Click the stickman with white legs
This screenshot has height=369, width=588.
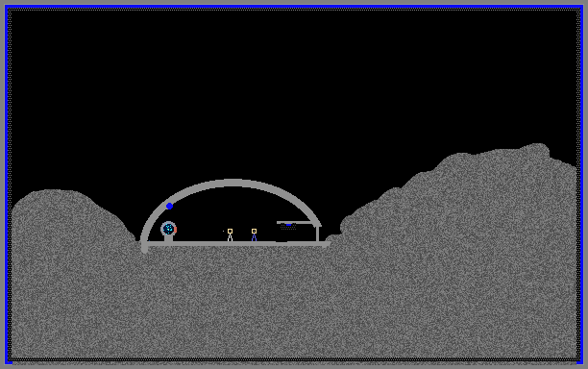(x=230, y=234)
